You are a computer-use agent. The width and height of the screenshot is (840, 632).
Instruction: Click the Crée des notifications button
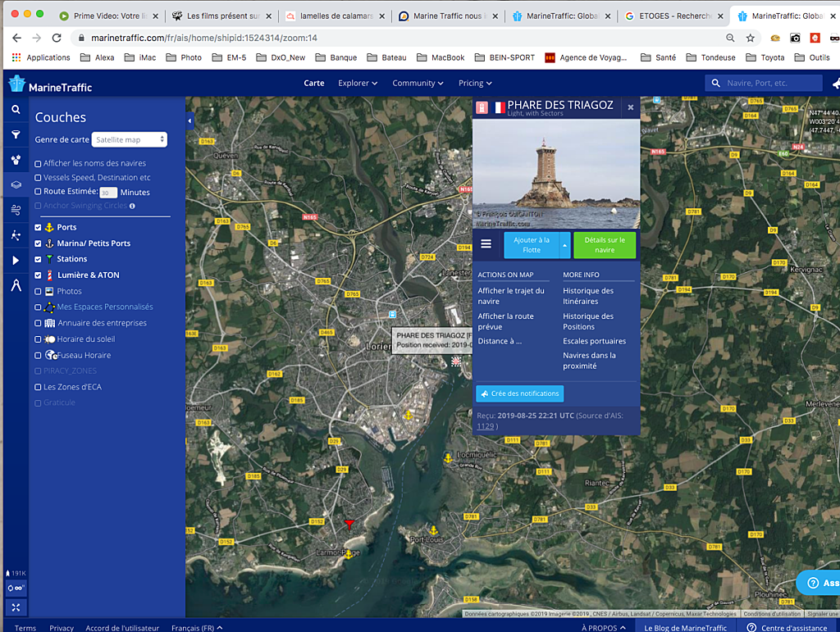click(519, 393)
